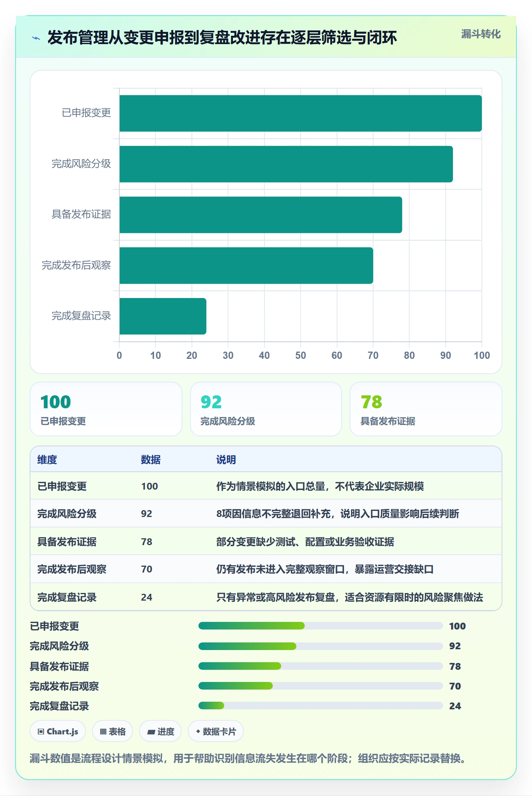
Task: Click the note beginning 8项因信息不完整退回补充
Action: pyautogui.click(x=338, y=514)
